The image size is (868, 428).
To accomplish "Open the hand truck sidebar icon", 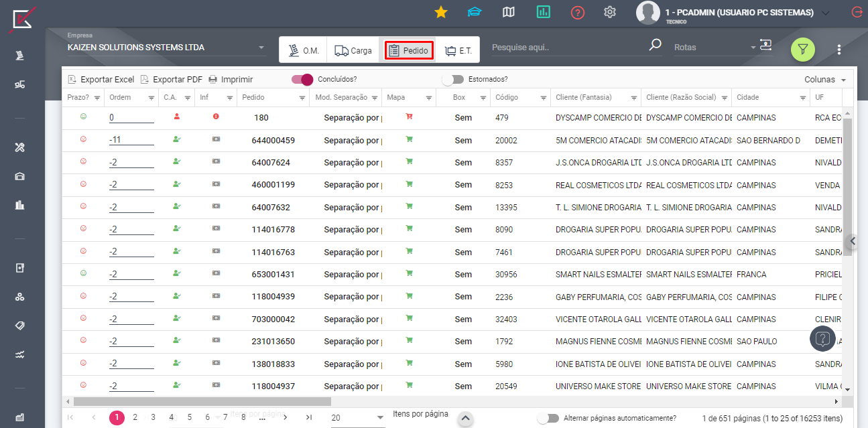I will [20, 55].
